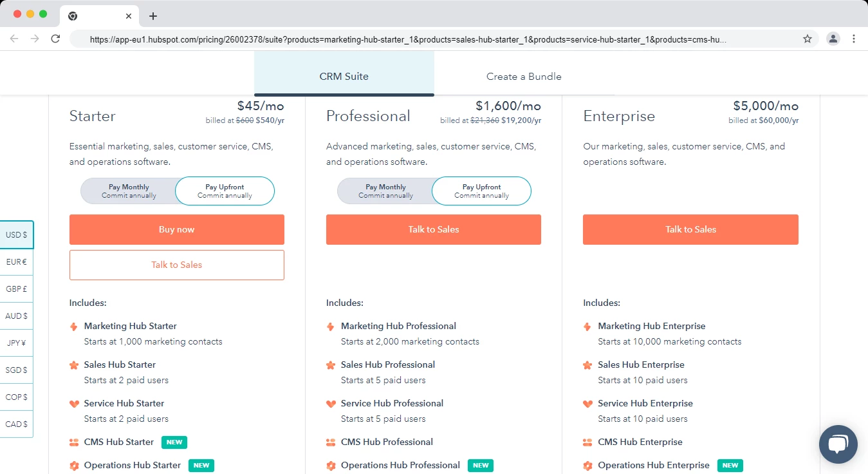The height and width of the screenshot is (474, 868).
Task: Click the Marketing Hub Professional icon
Action: click(x=331, y=327)
